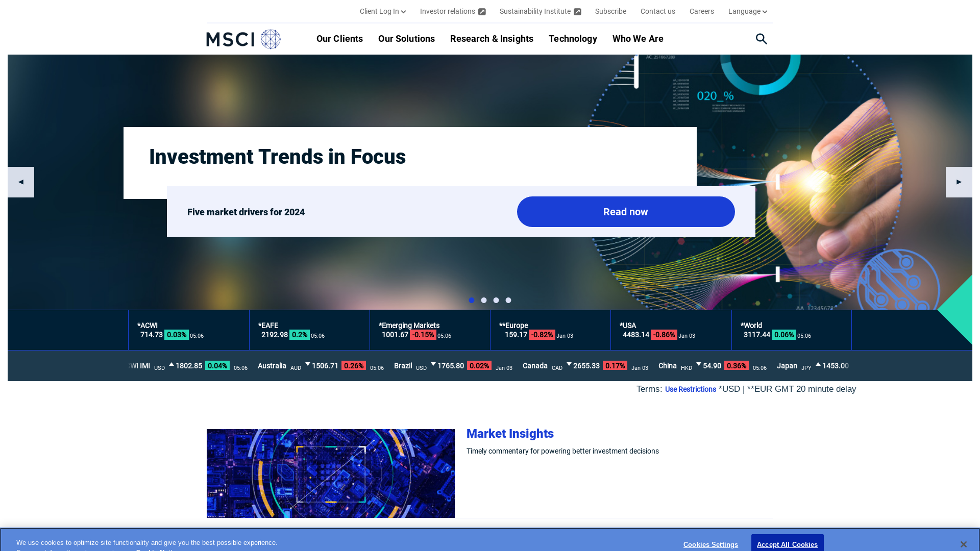This screenshot has height=551, width=980.
Task: Open the Our Solutions menu
Action: pyautogui.click(x=406, y=39)
